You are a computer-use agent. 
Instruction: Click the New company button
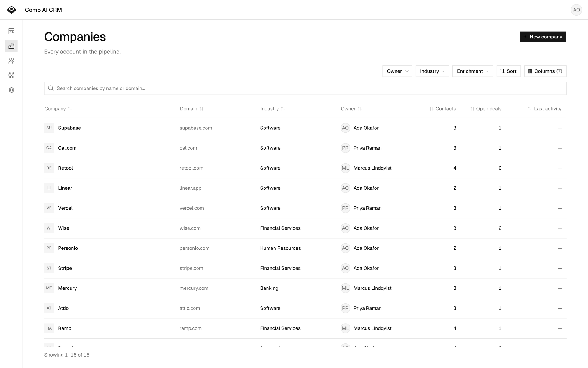(x=543, y=37)
